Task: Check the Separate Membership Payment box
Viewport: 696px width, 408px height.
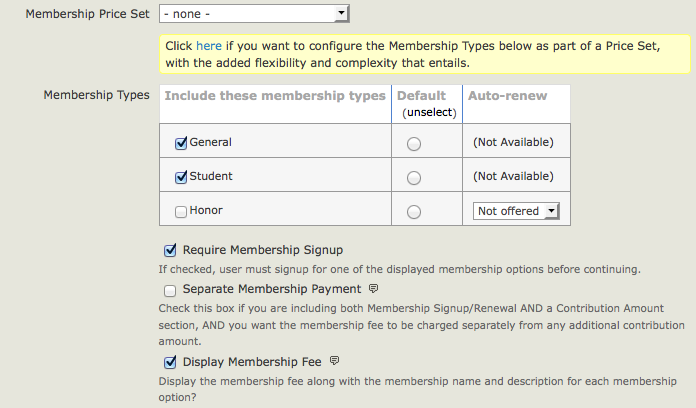Action: [169, 290]
